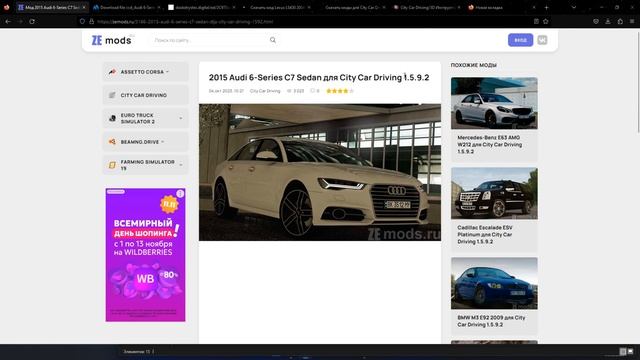Viewport: 640px width, 360px height.
Task: Open Mercedes-Benz E63 AMG W212 mod link
Action: 489,144
